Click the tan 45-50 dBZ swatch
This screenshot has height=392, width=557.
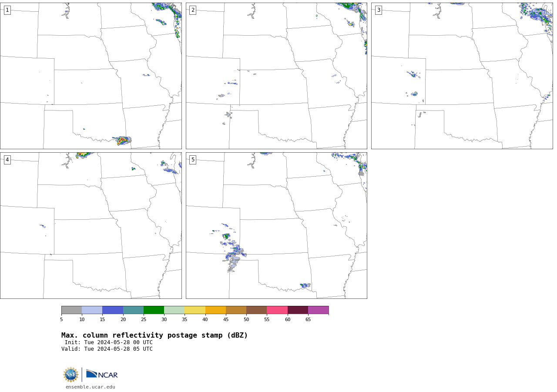236,310
